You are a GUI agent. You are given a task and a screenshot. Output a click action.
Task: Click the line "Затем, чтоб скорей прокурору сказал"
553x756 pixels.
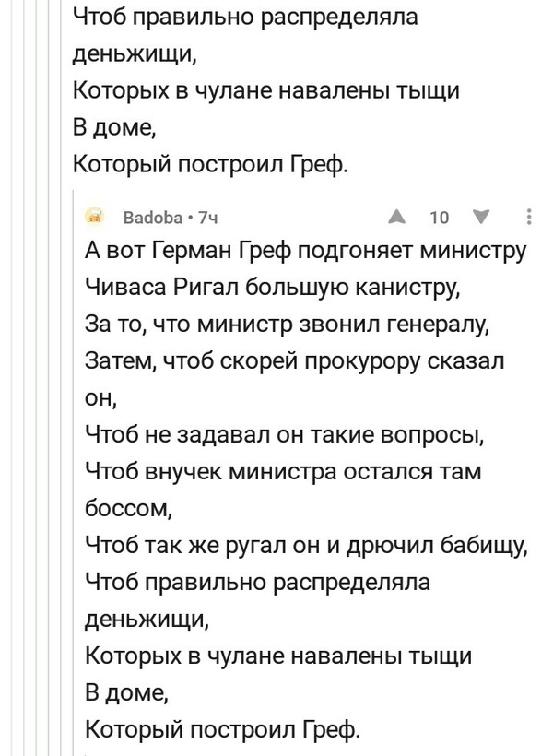tap(294, 360)
